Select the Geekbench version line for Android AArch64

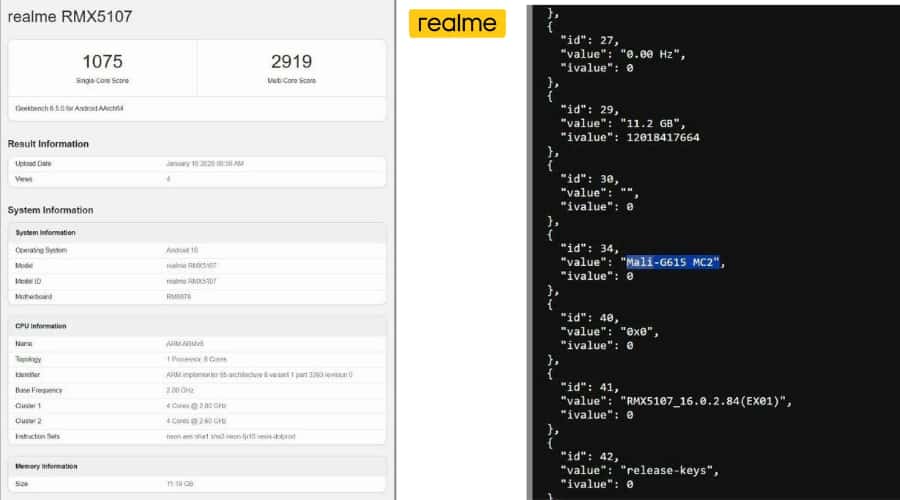click(69, 108)
